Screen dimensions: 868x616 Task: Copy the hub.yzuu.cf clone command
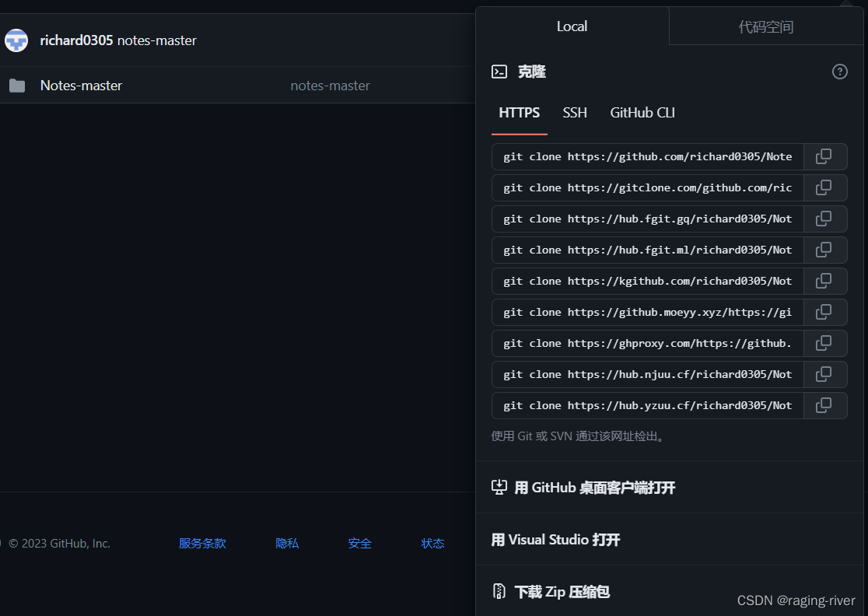coord(824,405)
